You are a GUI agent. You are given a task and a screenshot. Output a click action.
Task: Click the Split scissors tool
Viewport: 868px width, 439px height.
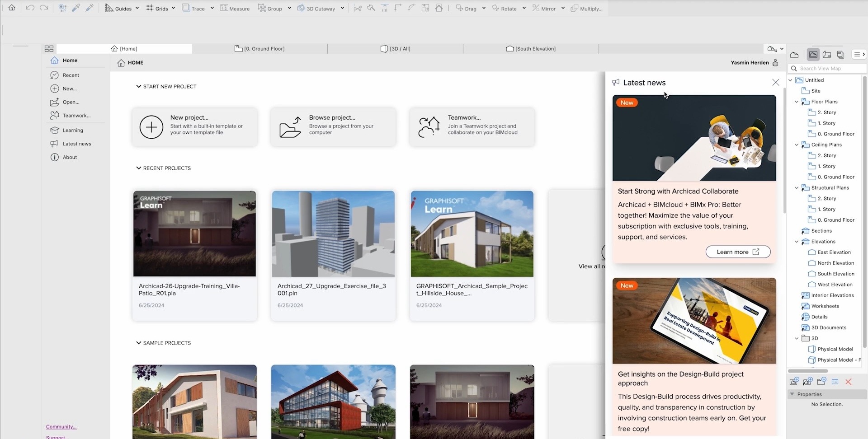pos(358,8)
